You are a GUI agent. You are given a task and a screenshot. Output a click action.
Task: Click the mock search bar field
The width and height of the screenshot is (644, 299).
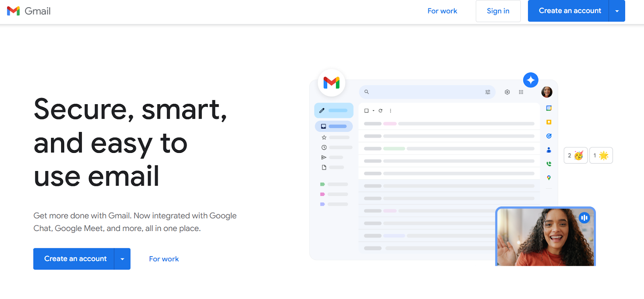tap(427, 92)
